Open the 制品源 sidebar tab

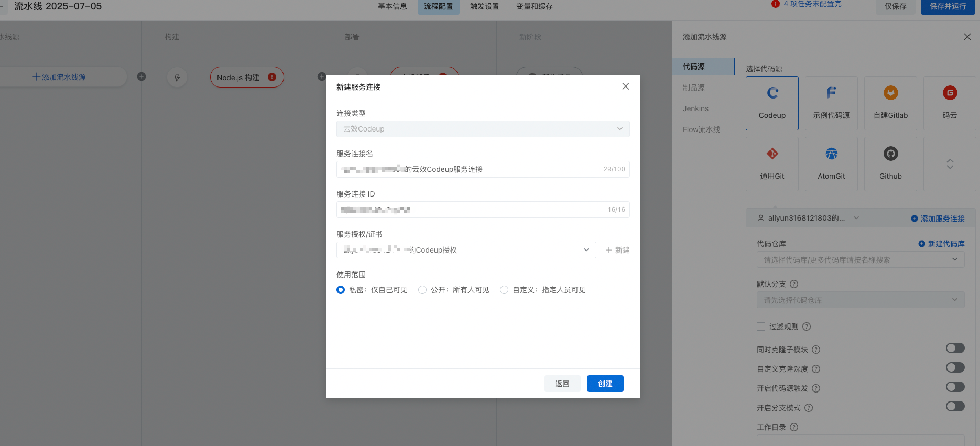(694, 88)
